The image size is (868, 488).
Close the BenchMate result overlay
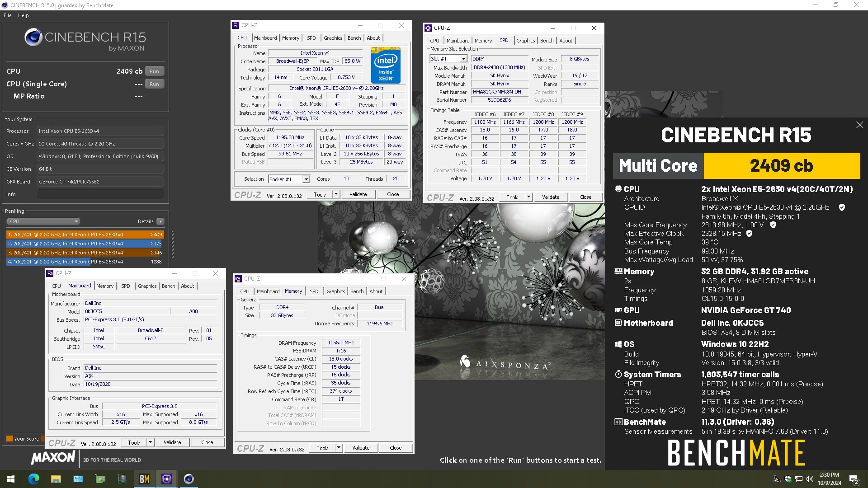tap(859, 125)
